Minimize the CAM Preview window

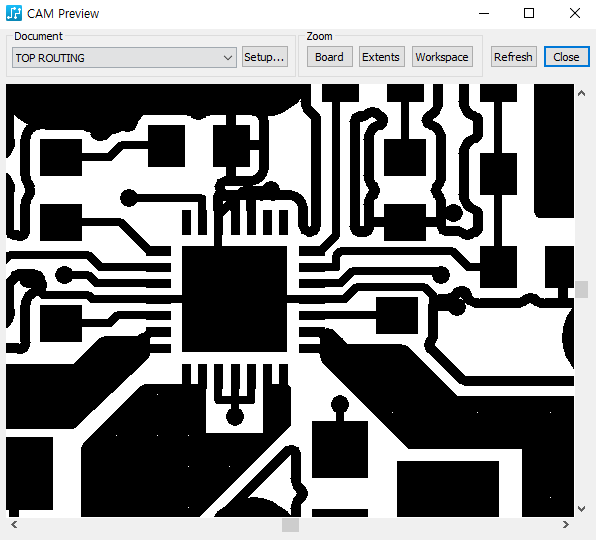pos(483,13)
